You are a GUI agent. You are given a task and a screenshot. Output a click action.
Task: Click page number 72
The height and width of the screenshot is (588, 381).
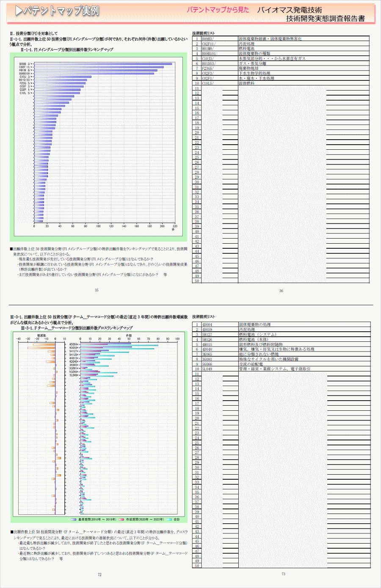coord(99,575)
